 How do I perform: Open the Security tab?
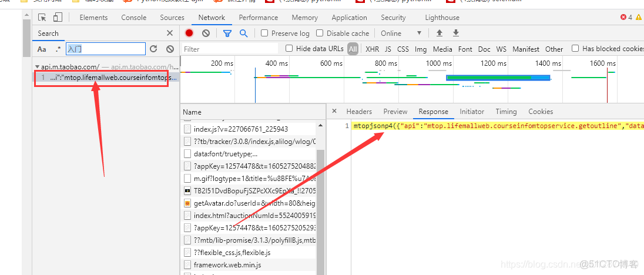393,18
